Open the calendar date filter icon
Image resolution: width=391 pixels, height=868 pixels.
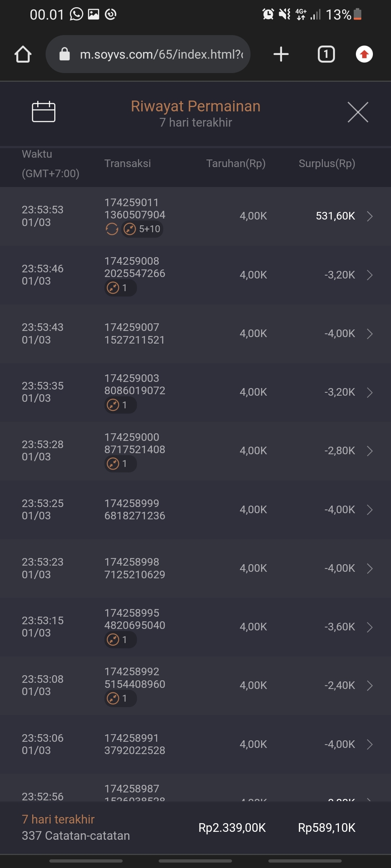(x=43, y=111)
